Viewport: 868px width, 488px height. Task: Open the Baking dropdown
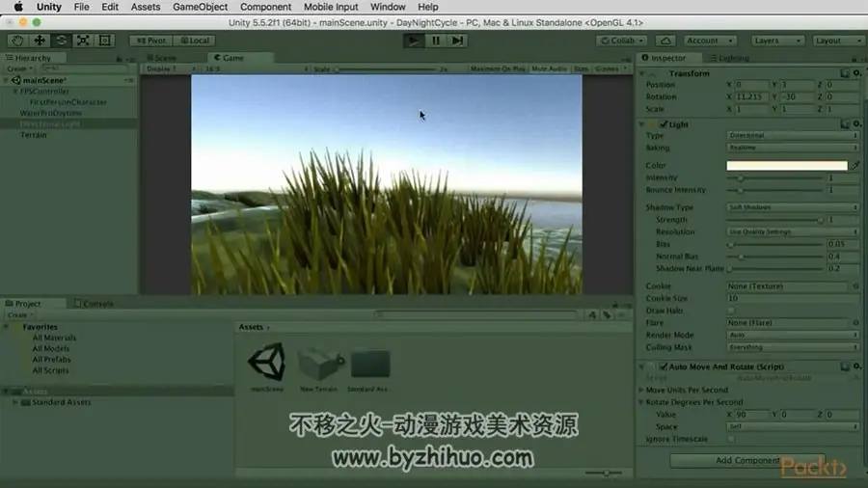[792, 148]
